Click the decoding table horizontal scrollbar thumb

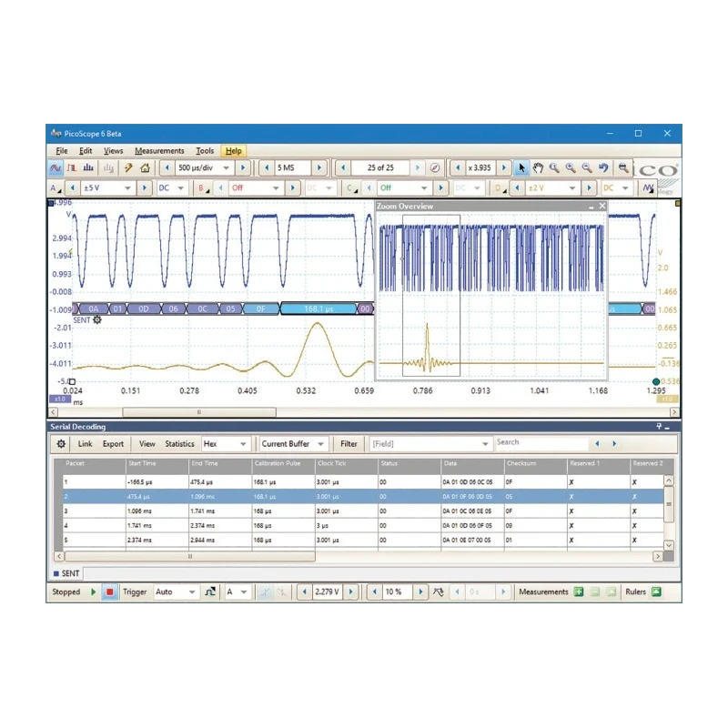click(190, 556)
